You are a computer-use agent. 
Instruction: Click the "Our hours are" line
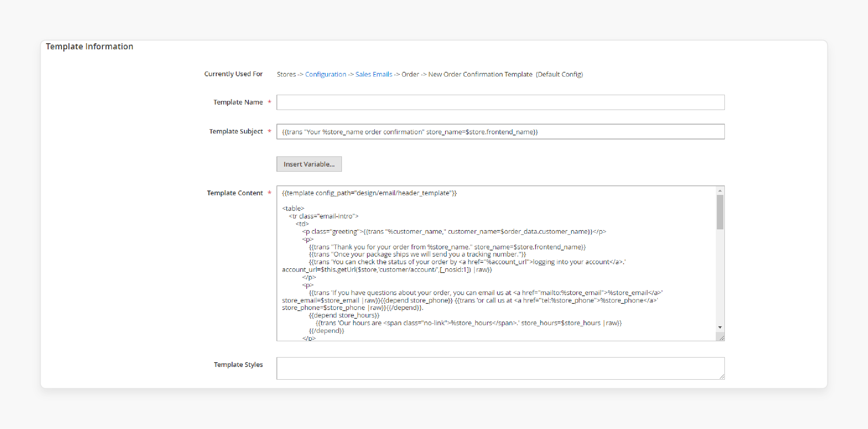pos(469,323)
